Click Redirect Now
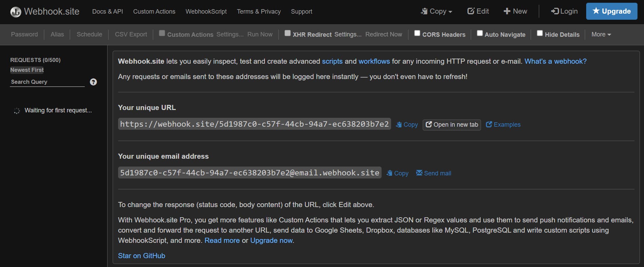The image size is (644, 267). [384, 34]
